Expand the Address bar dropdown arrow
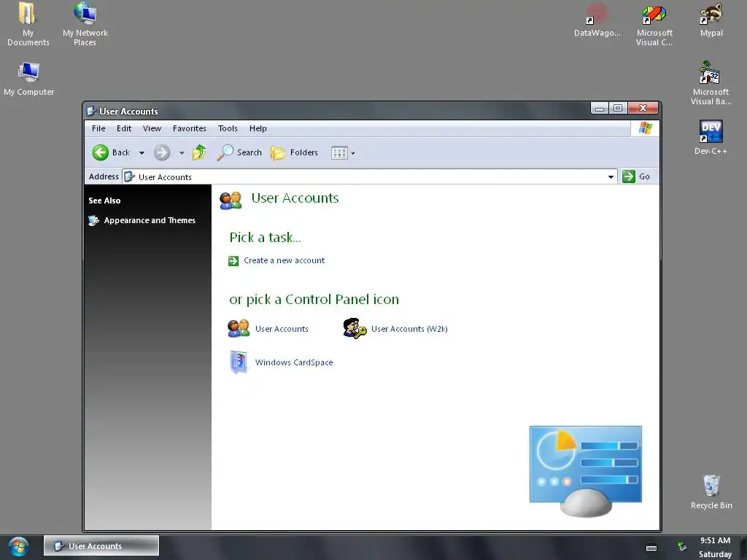Image resolution: width=747 pixels, height=560 pixels. click(x=611, y=176)
